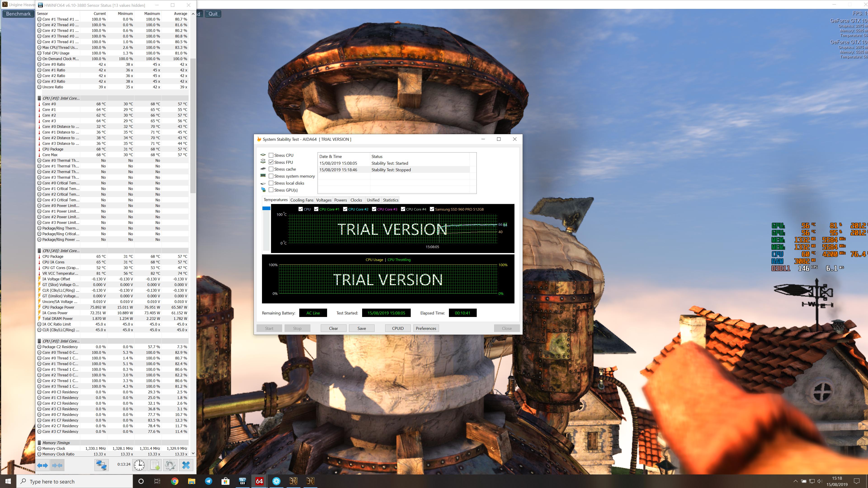Open HWiNFO sensor settings gear icon
The width and height of the screenshot is (868, 488).
[170, 465]
